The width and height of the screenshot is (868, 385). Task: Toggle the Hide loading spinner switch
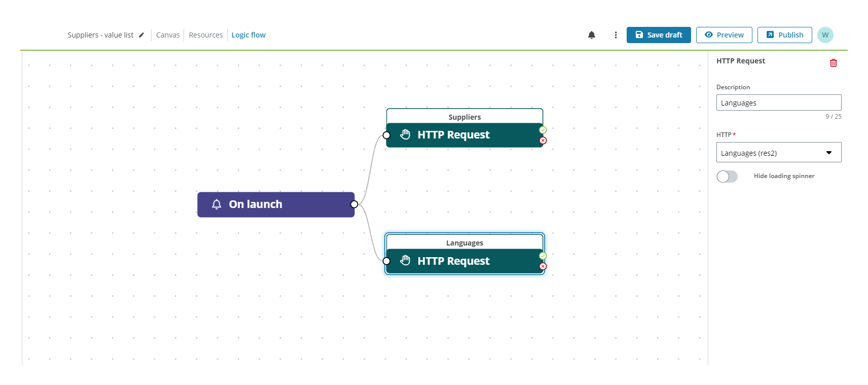727,177
